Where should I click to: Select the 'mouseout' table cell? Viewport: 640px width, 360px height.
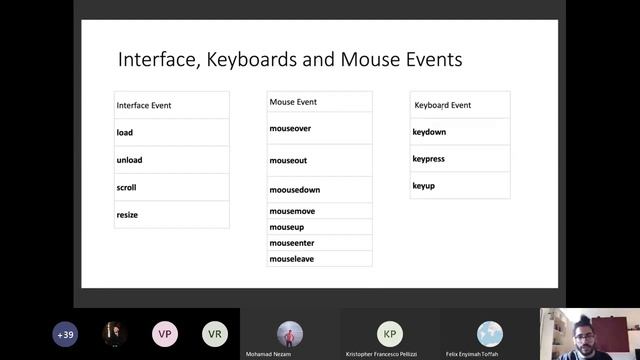pyautogui.click(x=320, y=160)
